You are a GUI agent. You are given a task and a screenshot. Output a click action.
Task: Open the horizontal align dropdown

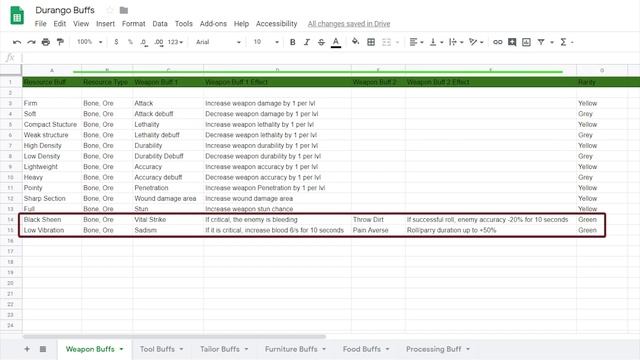coord(416,42)
